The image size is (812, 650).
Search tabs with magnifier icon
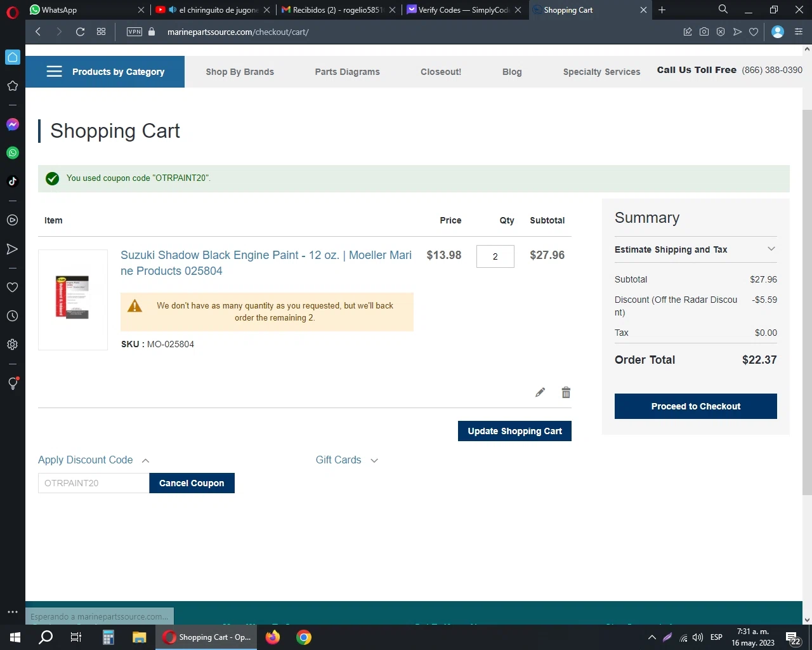tap(723, 9)
